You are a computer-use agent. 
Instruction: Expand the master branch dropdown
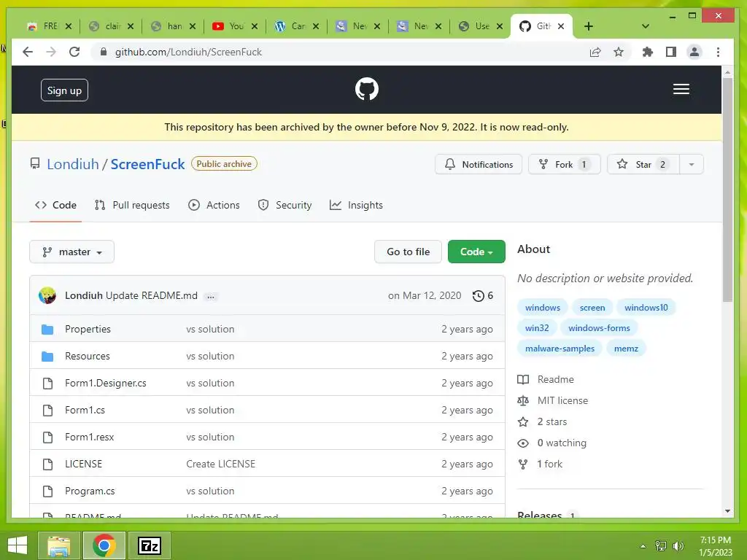[x=72, y=252]
